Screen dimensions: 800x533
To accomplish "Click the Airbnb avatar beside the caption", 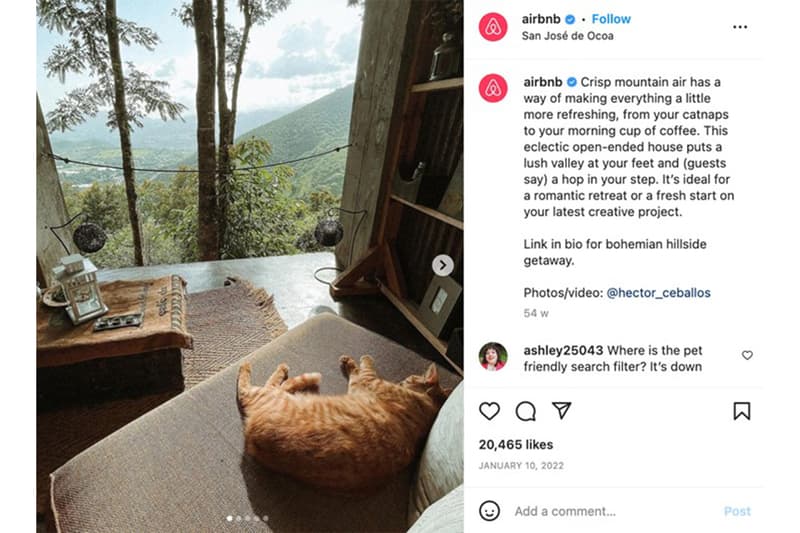I will 493,88.
